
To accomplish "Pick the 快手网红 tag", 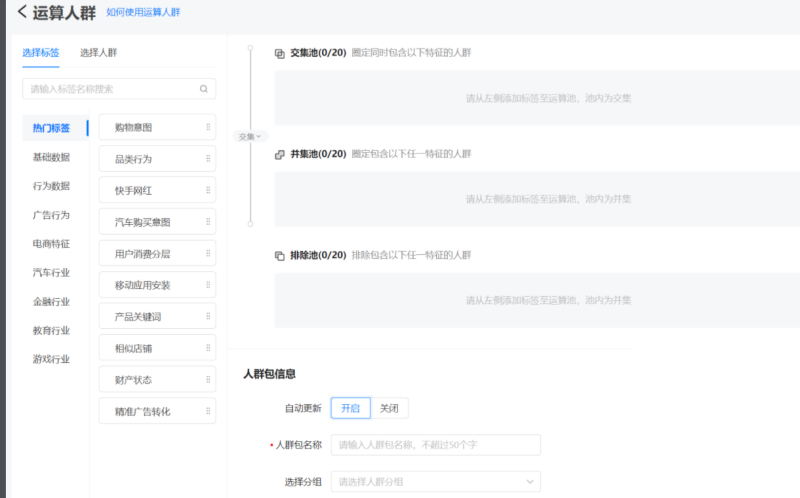I will coord(157,190).
